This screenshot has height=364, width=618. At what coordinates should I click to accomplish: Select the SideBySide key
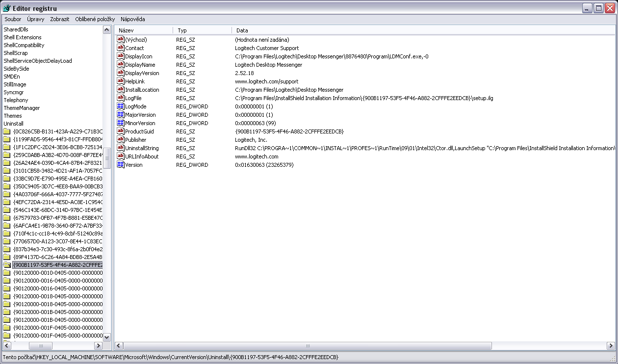click(x=16, y=69)
